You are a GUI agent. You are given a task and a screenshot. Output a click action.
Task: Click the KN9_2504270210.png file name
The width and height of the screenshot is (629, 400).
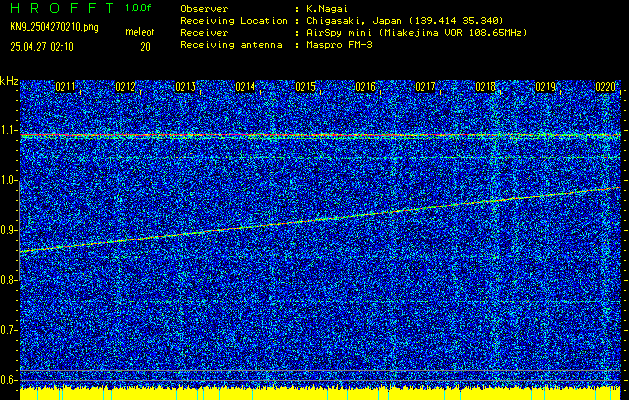coord(54,27)
